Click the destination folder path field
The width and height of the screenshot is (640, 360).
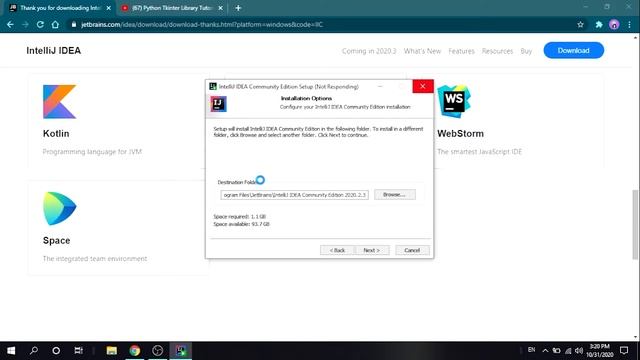tap(294, 195)
